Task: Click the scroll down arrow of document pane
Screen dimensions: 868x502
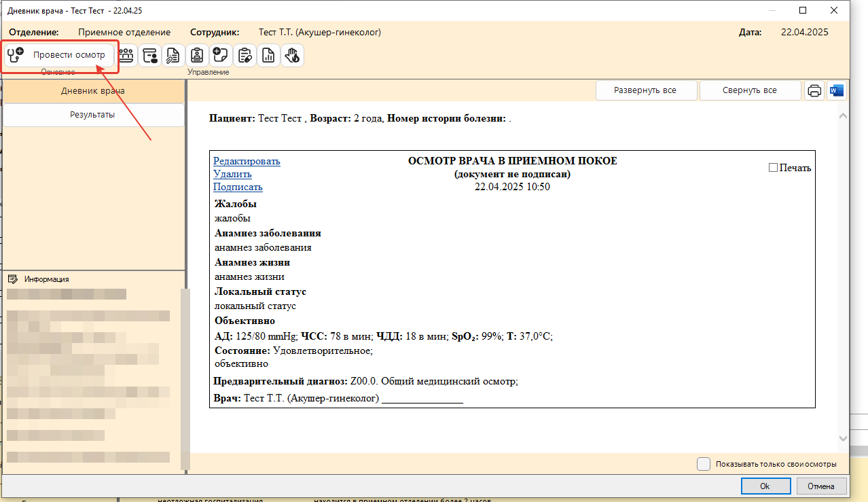Action: [x=844, y=439]
